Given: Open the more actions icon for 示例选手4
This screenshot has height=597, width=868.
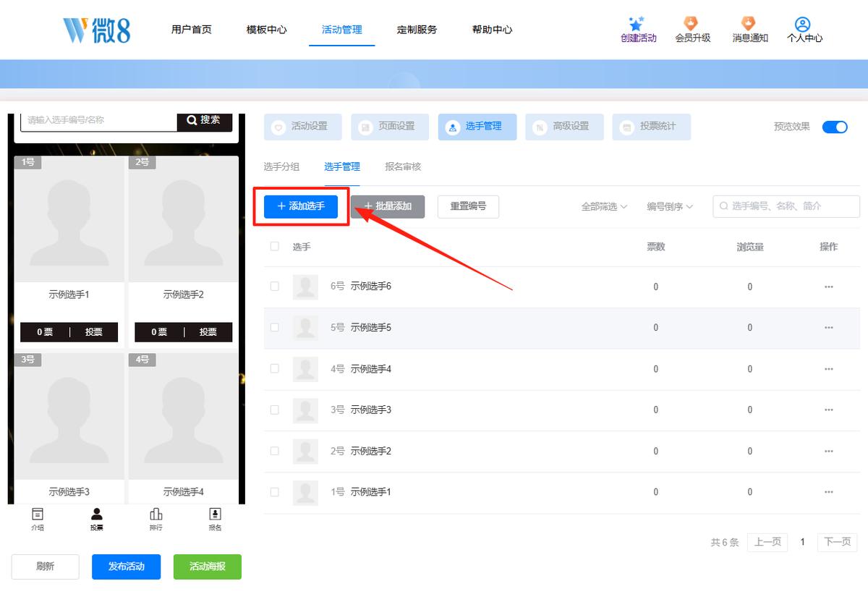Looking at the screenshot, I should 829,369.
